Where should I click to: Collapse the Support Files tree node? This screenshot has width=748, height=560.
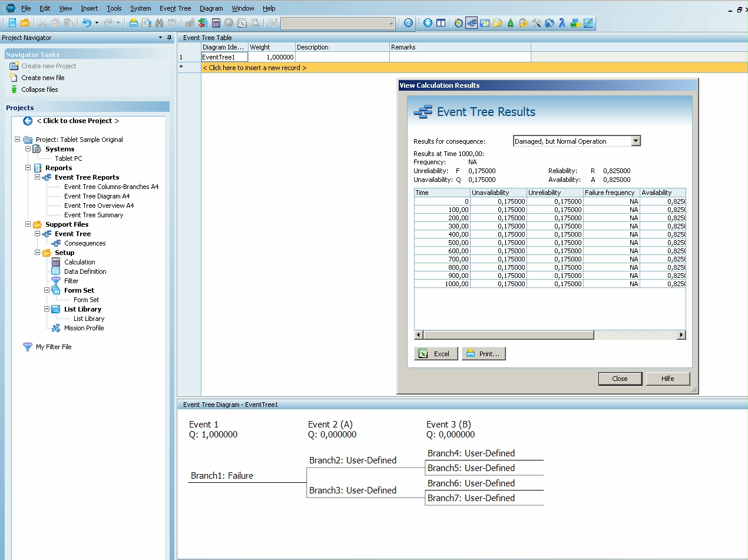[28, 224]
